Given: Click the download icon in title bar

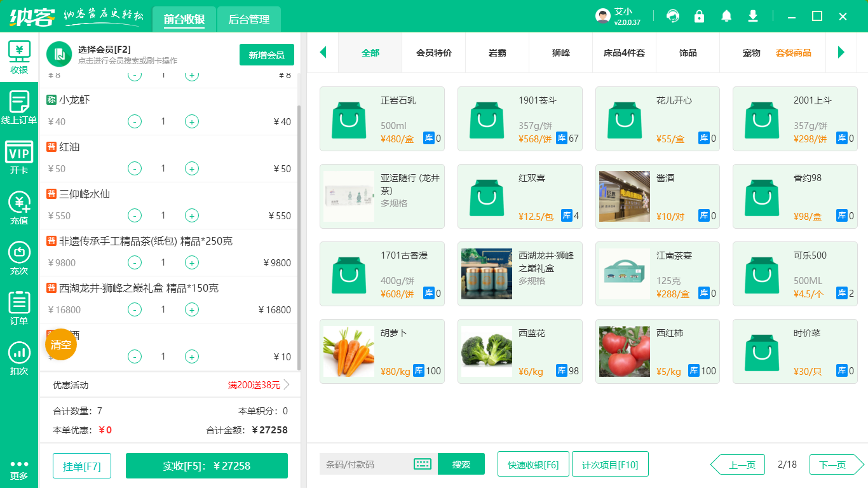Looking at the screenshot, I should (753, 16).
